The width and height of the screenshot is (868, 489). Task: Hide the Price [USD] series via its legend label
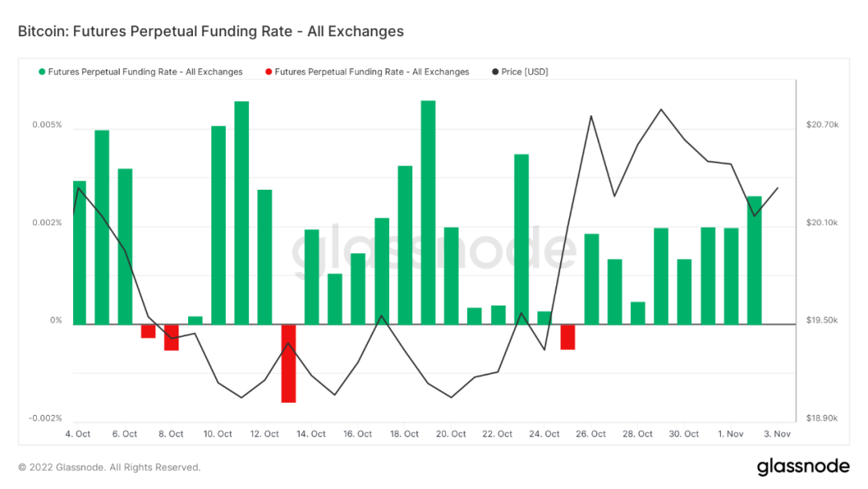524,72
